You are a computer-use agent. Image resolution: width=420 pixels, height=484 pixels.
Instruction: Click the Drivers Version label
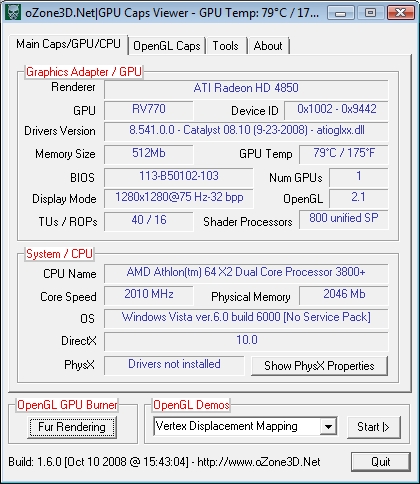point(60,131)
